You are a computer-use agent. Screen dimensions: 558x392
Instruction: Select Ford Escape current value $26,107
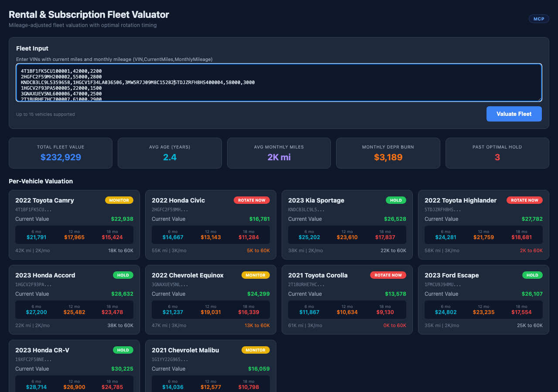(x=532, y=294)
